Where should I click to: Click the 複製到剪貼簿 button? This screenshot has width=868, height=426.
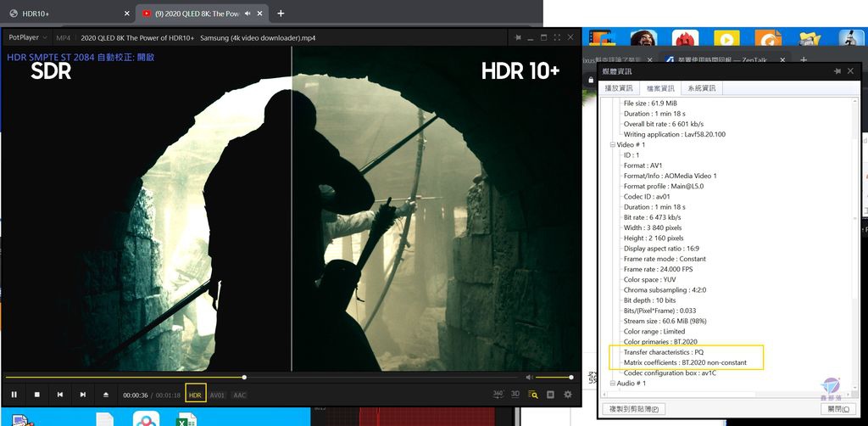click(x=633, y=409)
